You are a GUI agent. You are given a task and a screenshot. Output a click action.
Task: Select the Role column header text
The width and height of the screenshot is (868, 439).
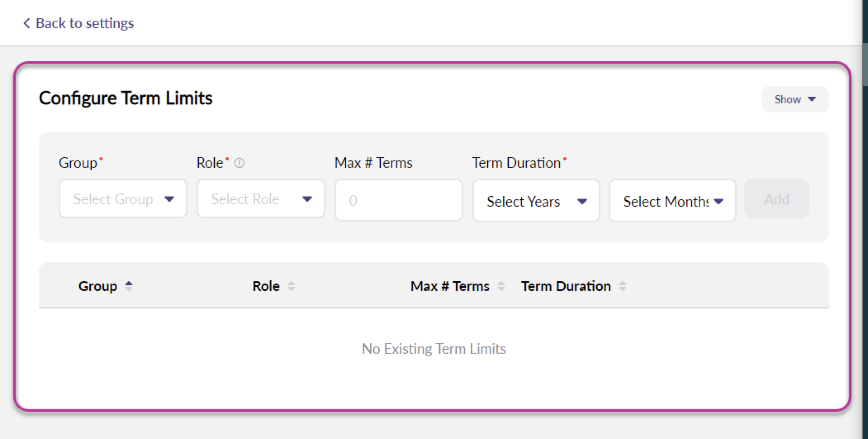(266, 286)
